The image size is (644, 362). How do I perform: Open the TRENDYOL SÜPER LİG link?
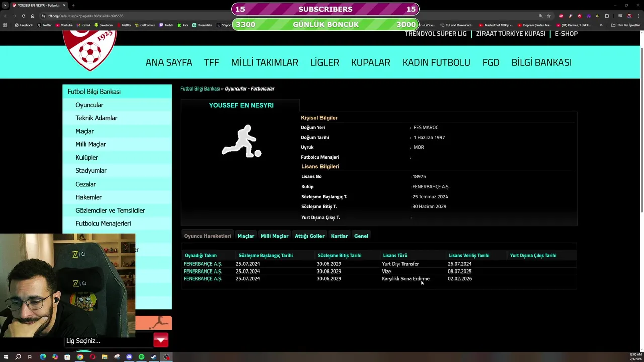[436, 34]
